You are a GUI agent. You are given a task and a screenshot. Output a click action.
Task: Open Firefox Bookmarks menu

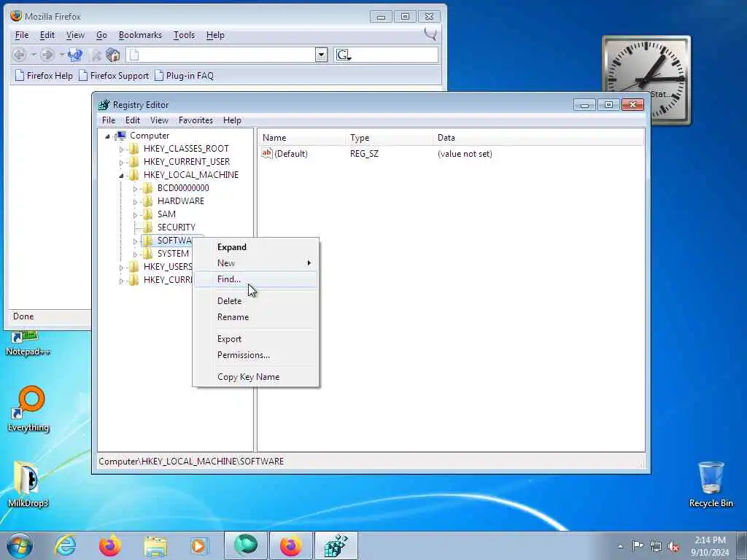click(140, 35)
